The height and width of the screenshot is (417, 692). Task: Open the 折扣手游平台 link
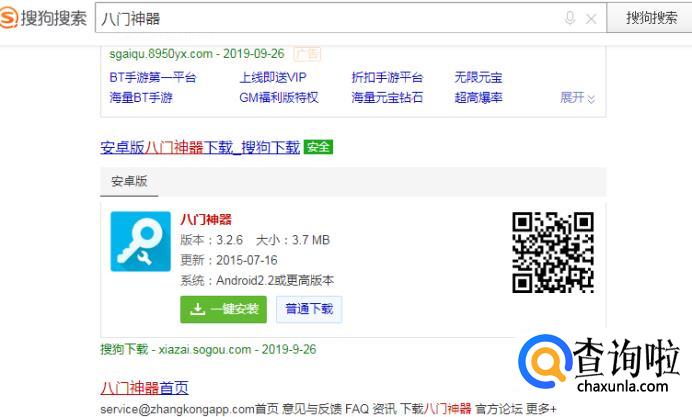(x=387, y=78)
